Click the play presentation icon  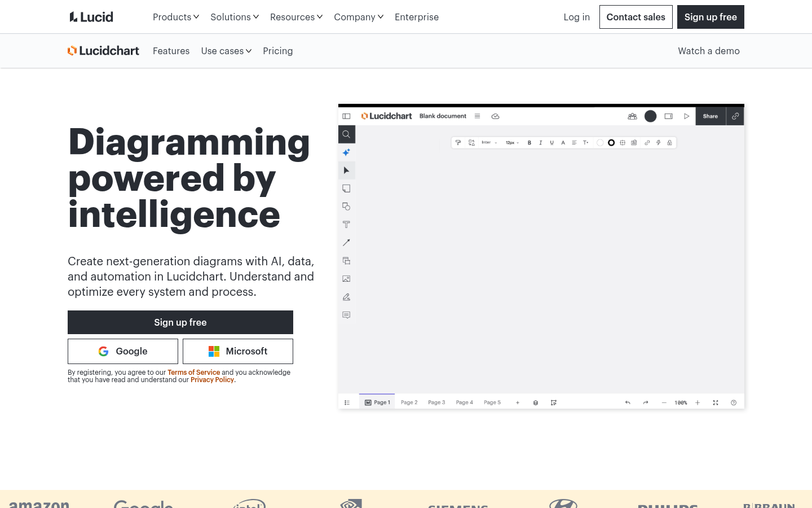pos(686,116)
